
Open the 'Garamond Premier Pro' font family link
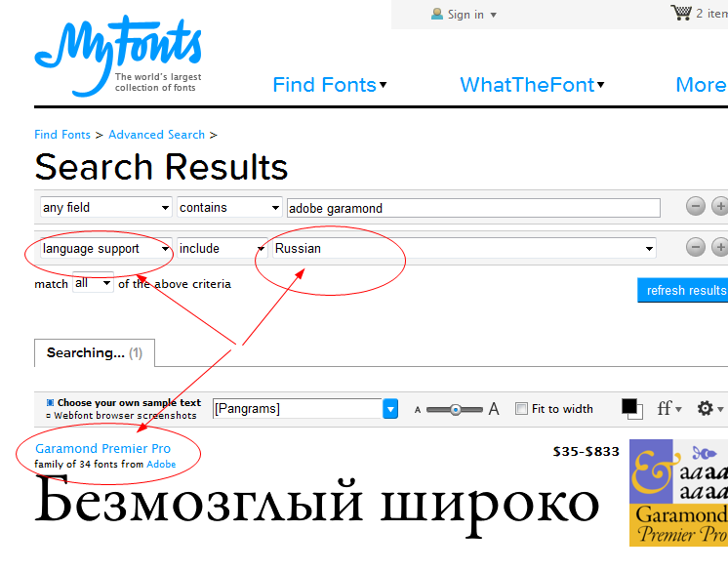pyautogui.click(x=103, y=448)
